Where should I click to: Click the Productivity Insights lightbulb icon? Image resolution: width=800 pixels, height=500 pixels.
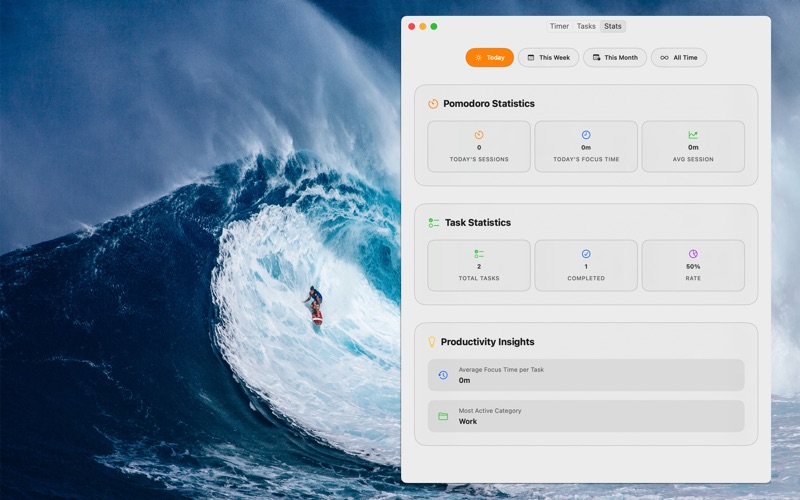[x=432, y=342]
